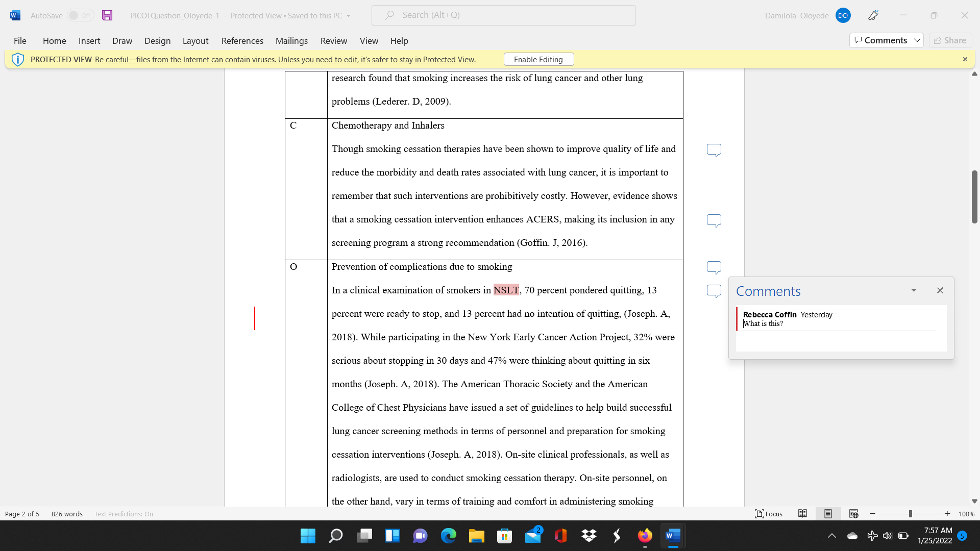Open the Damilola Oloyede account avatar
This screenshot has height=551, width=980.
coord(843,15)
